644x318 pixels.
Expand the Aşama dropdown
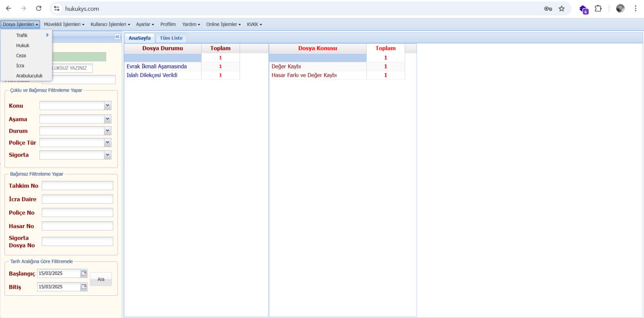(108, 119)
